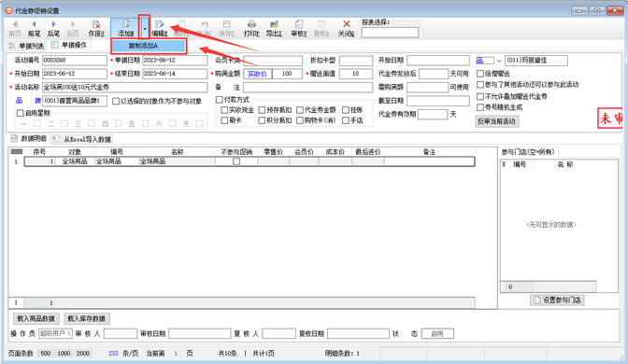Click the 备注 column header in grid
This screenshot has width=628, height=364.
click(x=429, y=152)
